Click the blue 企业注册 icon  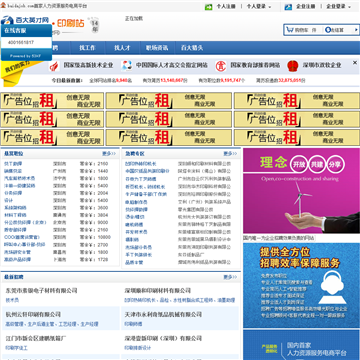pos(288,7)
